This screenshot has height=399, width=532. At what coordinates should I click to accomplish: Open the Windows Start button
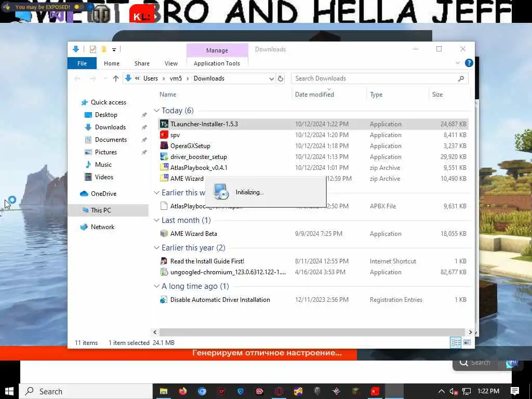click(9, 392)
